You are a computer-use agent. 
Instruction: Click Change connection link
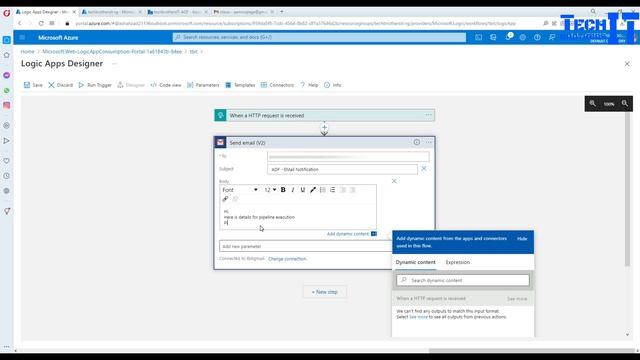(287, 259)
